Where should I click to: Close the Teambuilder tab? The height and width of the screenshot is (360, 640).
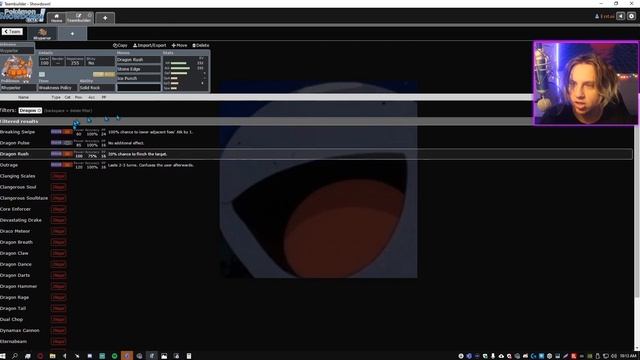[90, 15]
